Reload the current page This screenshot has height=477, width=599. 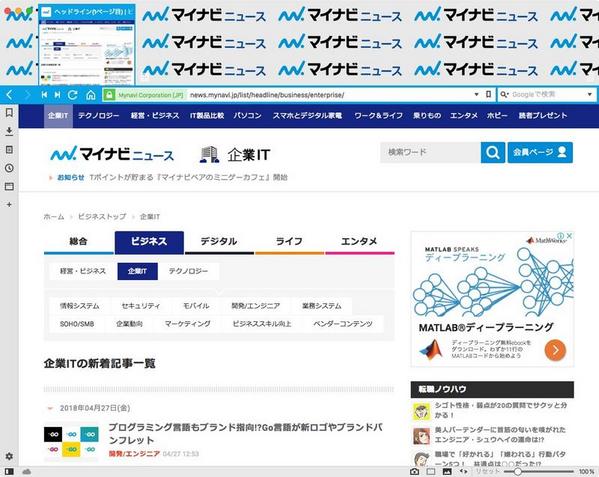pyautogui.click(x=73, y=95)
